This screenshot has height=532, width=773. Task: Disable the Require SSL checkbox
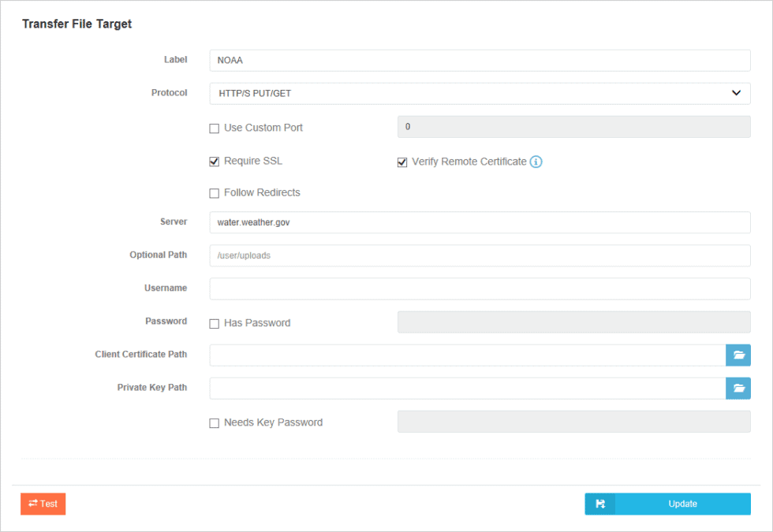[x=214, y=161]
